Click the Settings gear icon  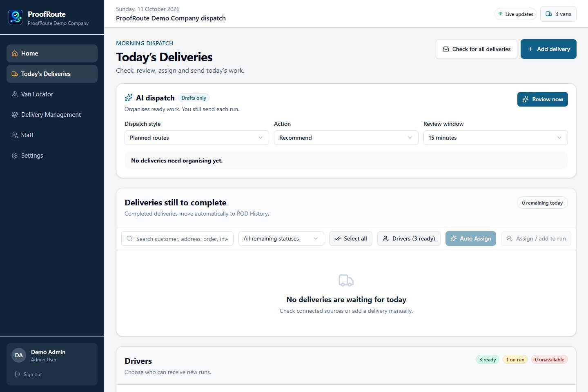coord(15,156)
